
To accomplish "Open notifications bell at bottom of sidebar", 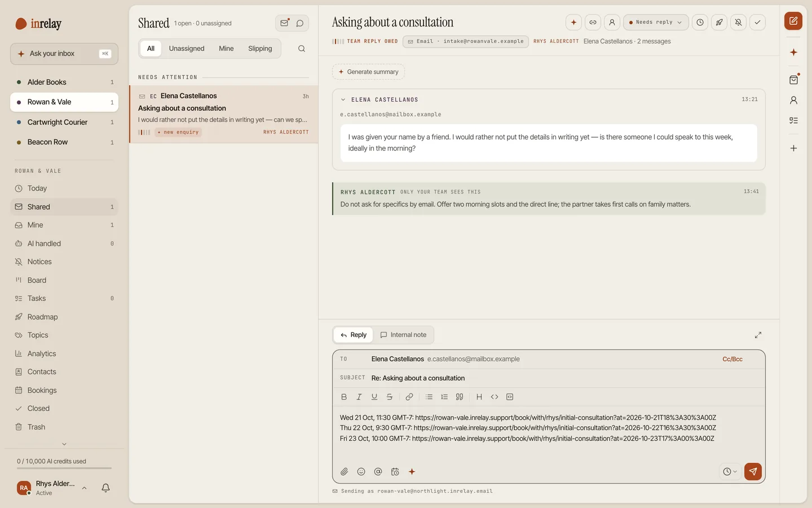I will (x=105, y=488).
